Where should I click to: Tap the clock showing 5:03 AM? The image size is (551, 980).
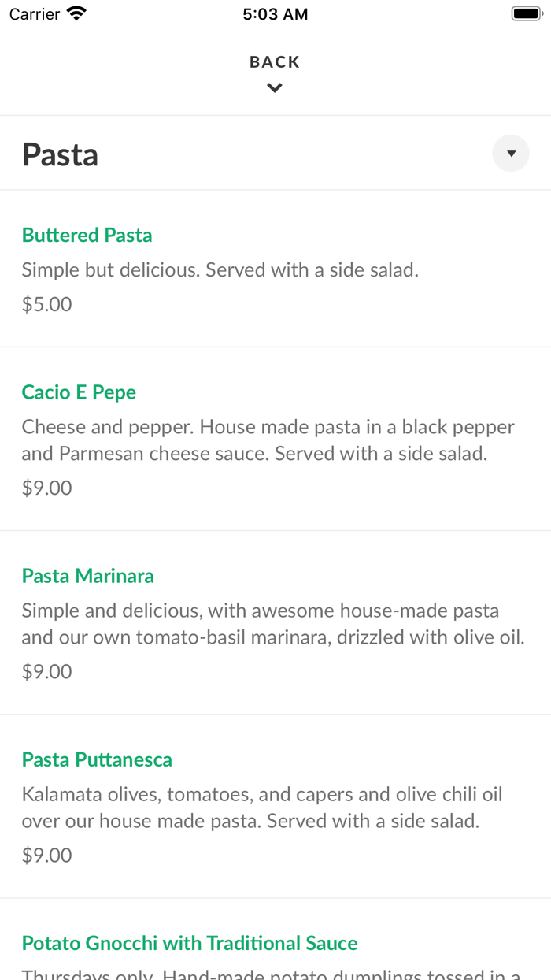tap(275, 13)
